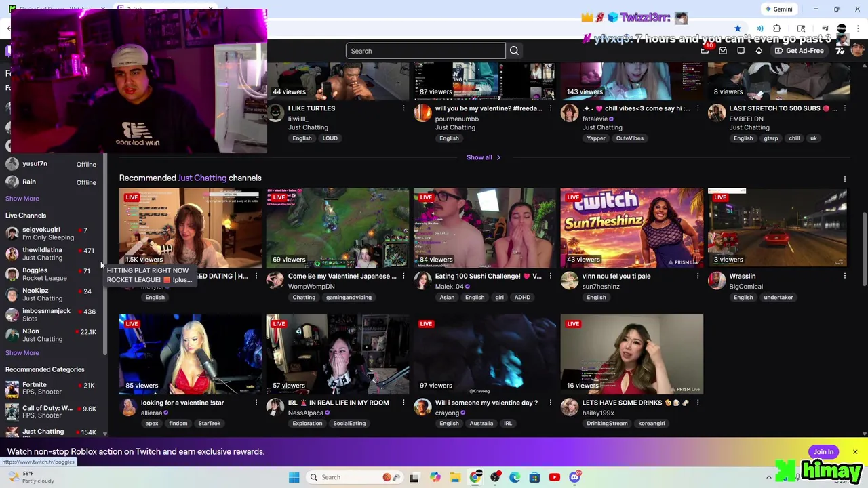Viewport: 868px width, 488px height.
Task: Open WompWompDN channel avatar
Action: 275,281
